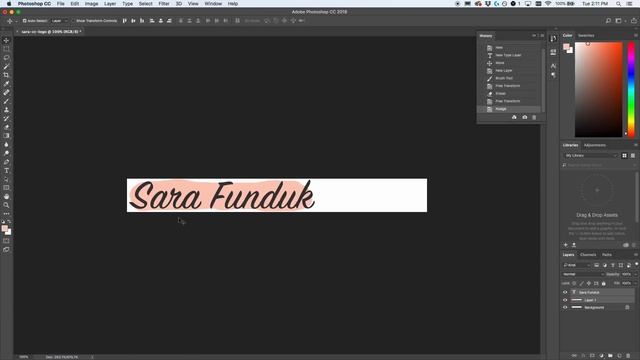Link layers at Layers panel bottom
This screenshot has width=640, height=360.
tap(574, 356)
